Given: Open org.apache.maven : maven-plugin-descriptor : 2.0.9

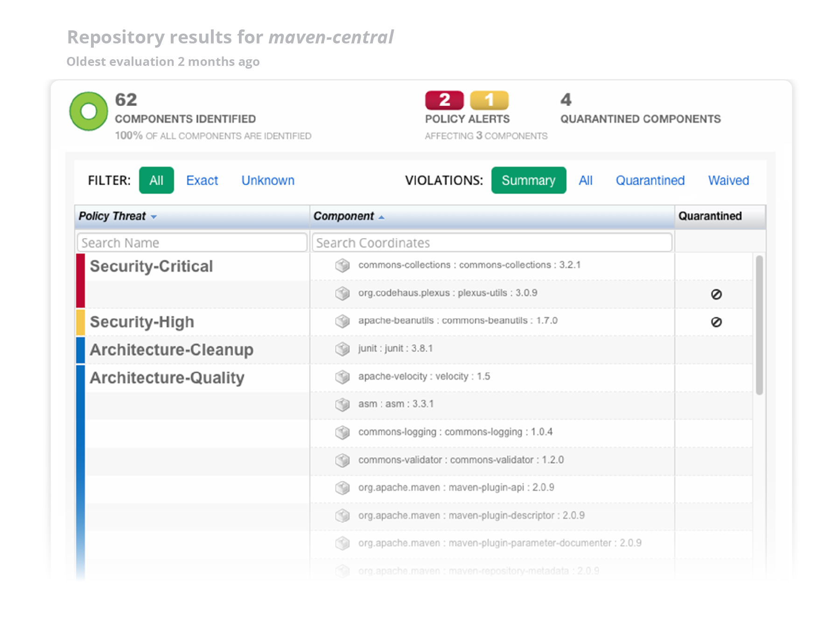Looking at the screenshot, I should (x=471, y=516).
